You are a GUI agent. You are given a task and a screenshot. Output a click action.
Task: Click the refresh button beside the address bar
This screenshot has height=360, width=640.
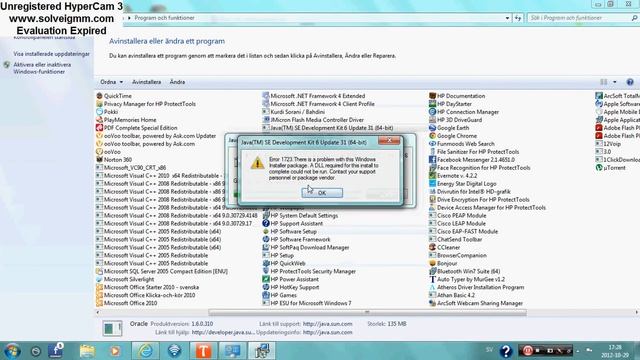tap(518, 18)
